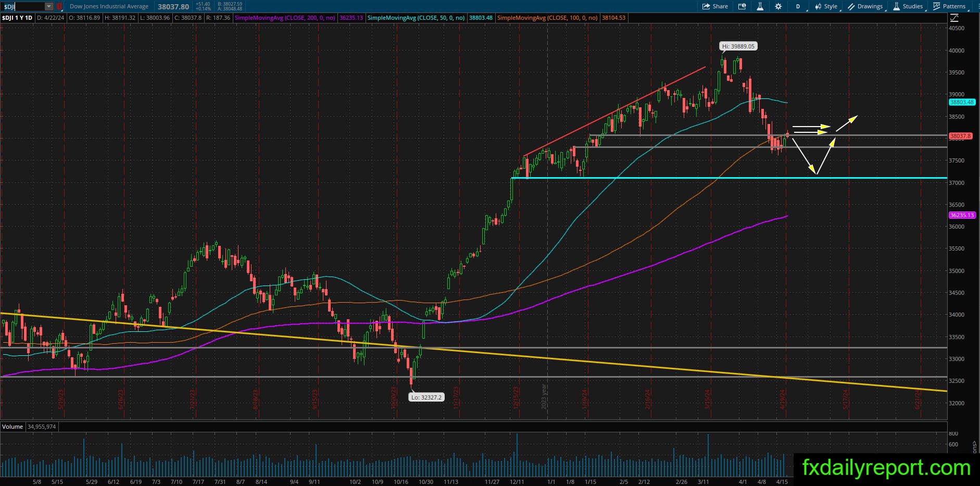
Task: Click the 38037.8 last price axis tag
Action: point(961,136)
